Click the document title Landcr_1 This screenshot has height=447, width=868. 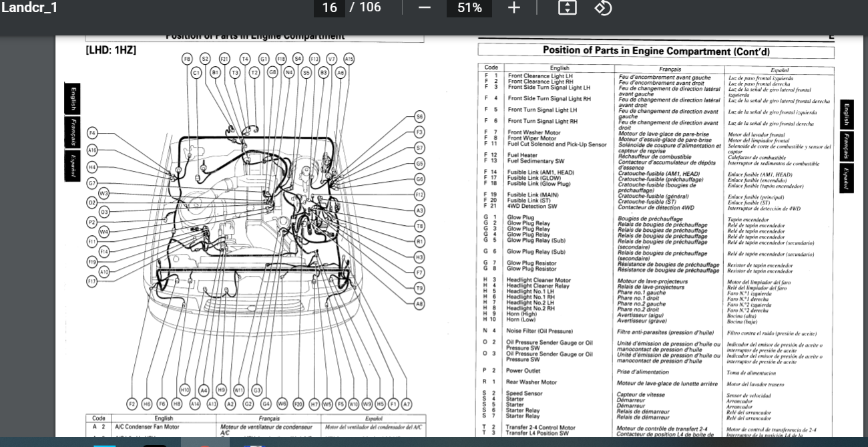click(x=29, y=8)
